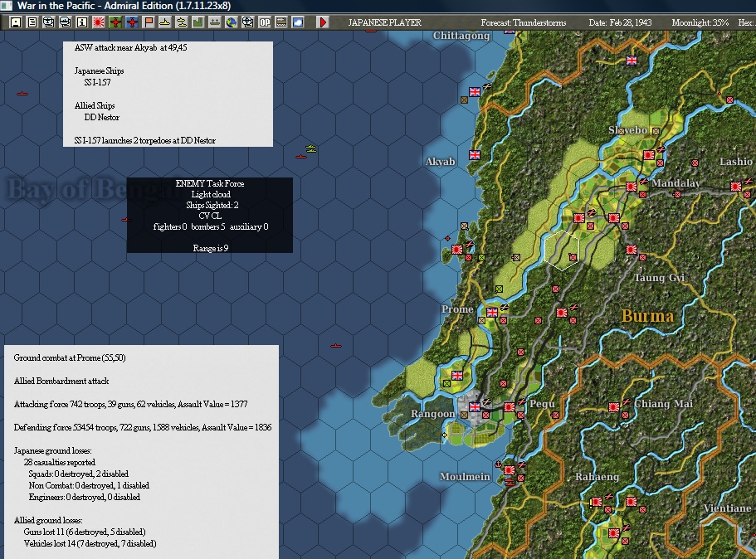756x559 pixels.
Task: Select the British flag unit at Akyab
Action: (475, 155)
